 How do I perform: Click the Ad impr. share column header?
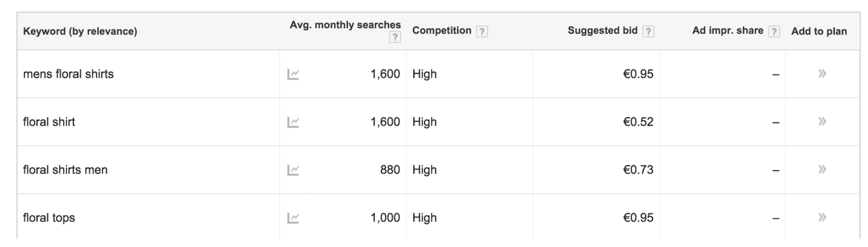(728, 30)
